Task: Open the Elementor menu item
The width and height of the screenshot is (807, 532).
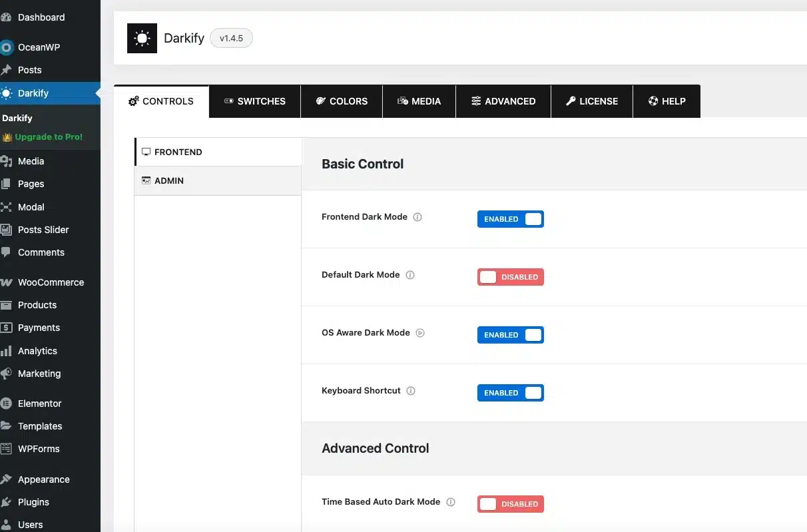Action: [50, 403]
